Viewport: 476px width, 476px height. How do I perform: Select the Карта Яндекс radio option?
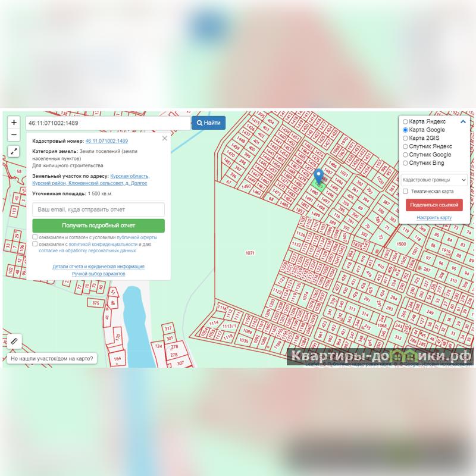[405, 121]
